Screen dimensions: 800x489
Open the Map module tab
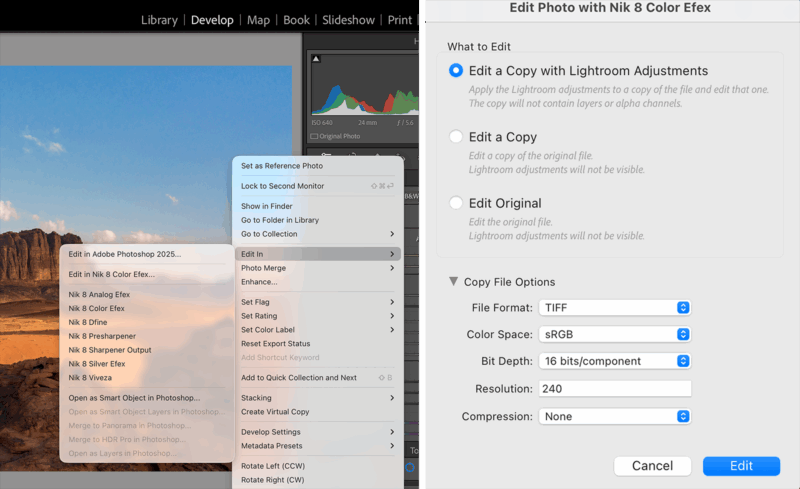point(258,20)
